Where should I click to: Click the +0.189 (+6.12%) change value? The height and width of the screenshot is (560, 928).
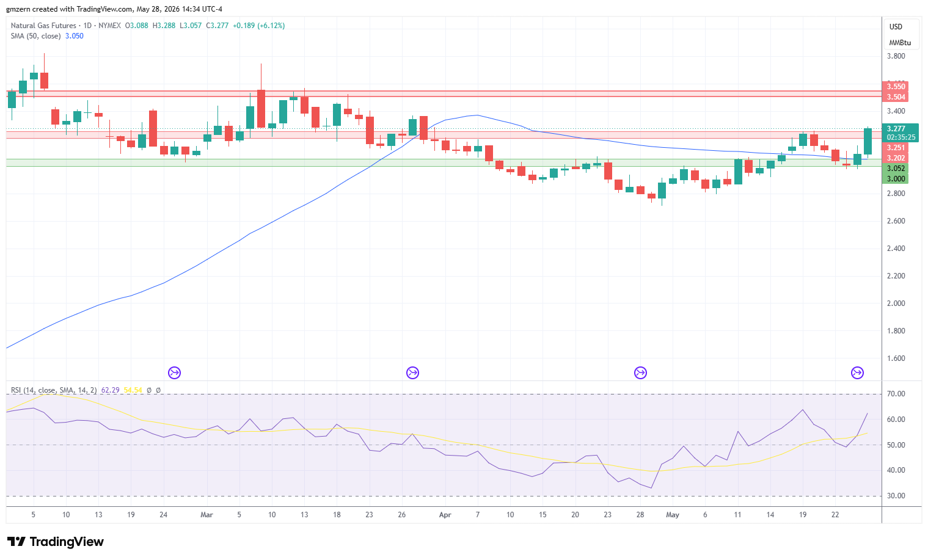259,26
